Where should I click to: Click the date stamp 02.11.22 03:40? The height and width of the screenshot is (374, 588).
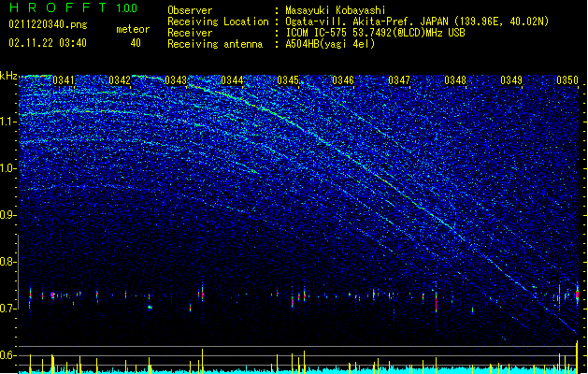(x=48, y=43)
